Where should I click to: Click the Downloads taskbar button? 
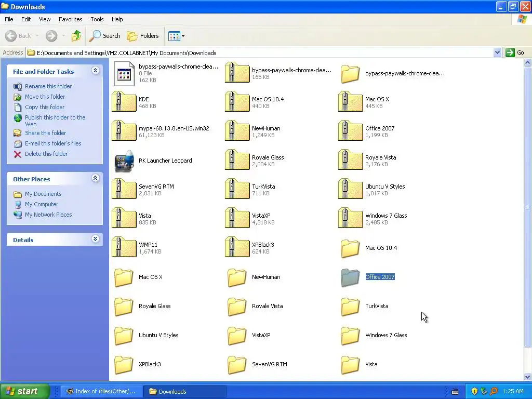pos(184,392)
